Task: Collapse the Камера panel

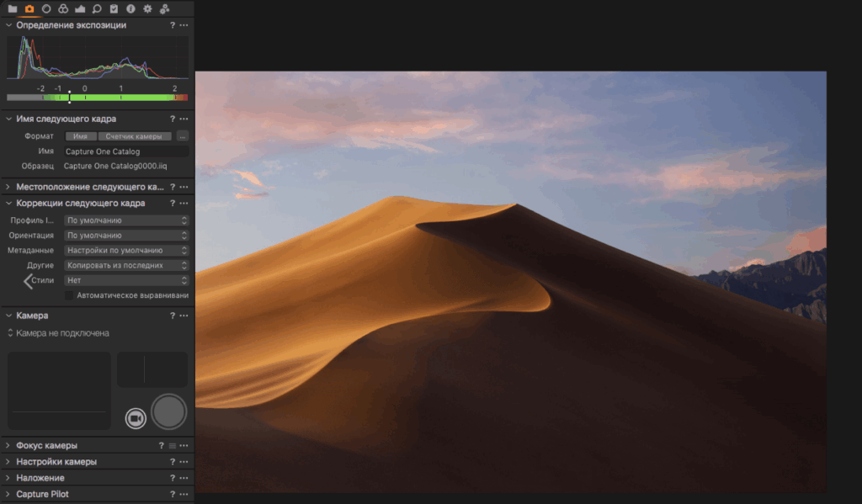Action: [8, 316]
